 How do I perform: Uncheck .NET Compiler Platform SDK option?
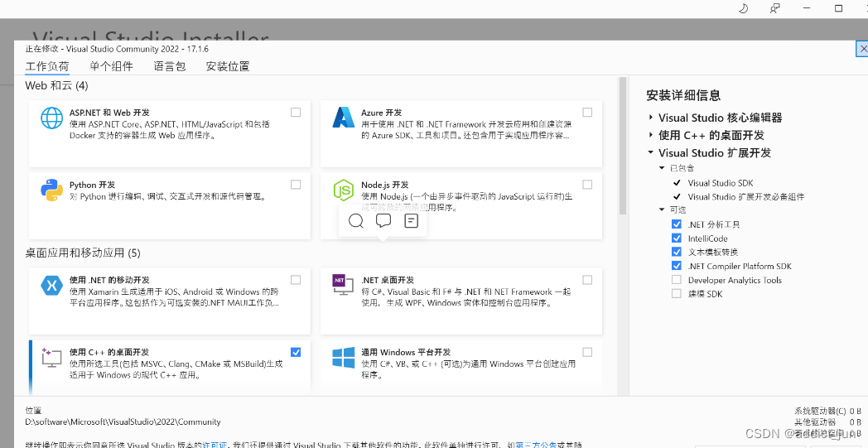pos(677,266)
